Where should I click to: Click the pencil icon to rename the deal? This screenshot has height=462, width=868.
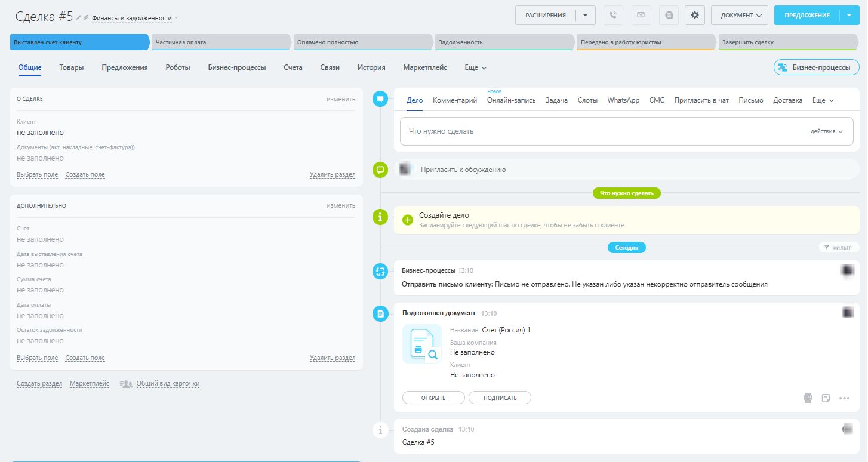tap(79, 18)
